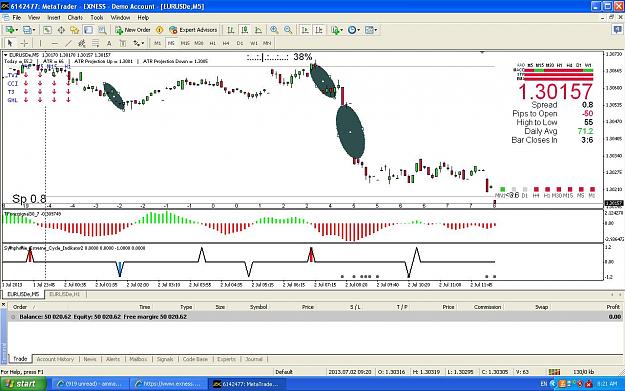Open the Profiles toolbar icon

pos(27,30)
